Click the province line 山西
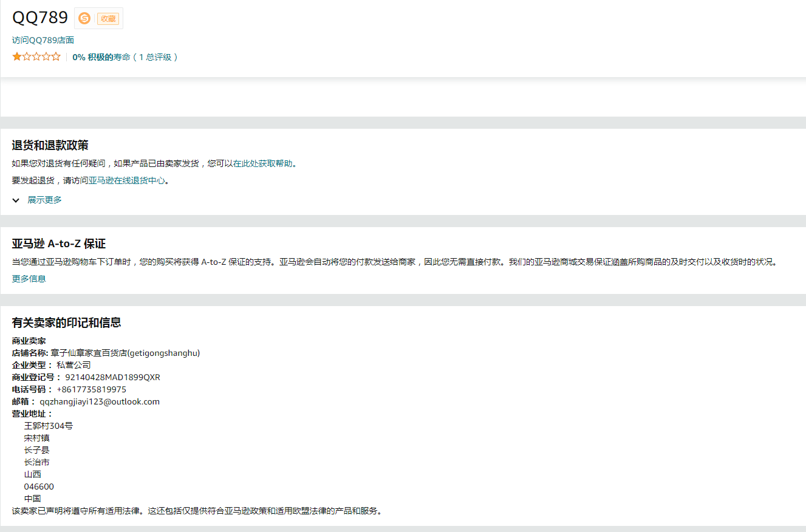 click(x=33, y=474)
